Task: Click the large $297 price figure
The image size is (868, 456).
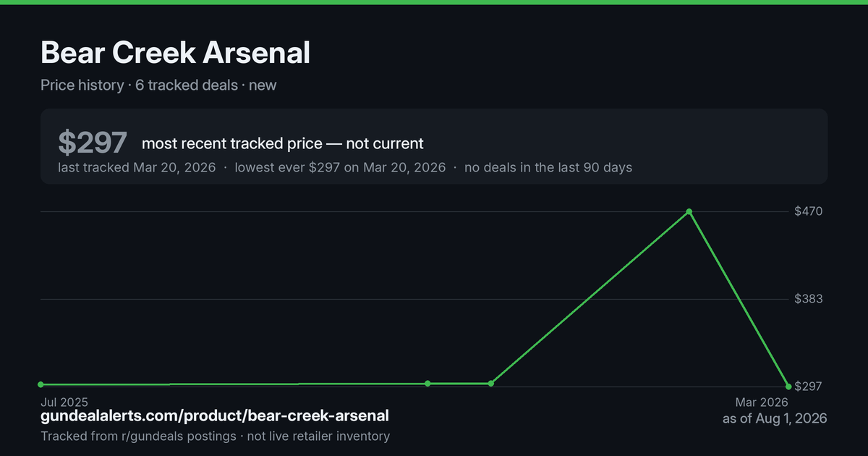Action: point(93,143)
